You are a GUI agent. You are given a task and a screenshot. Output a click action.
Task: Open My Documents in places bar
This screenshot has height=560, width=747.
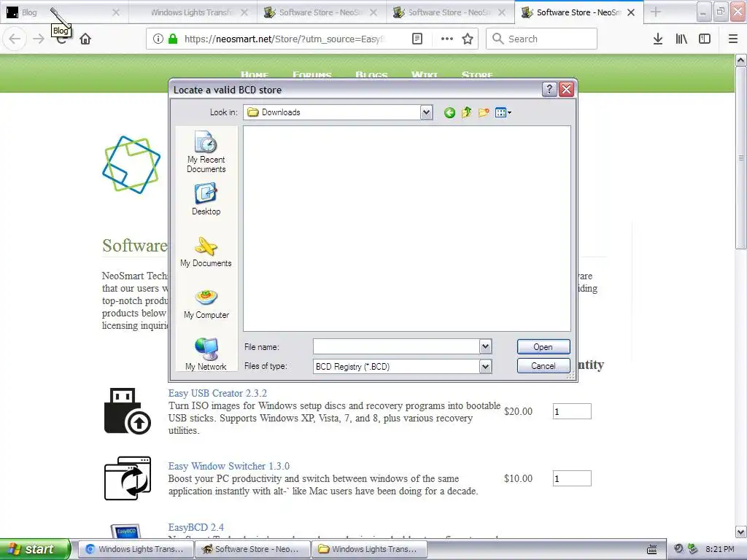(x=206, y=252)
